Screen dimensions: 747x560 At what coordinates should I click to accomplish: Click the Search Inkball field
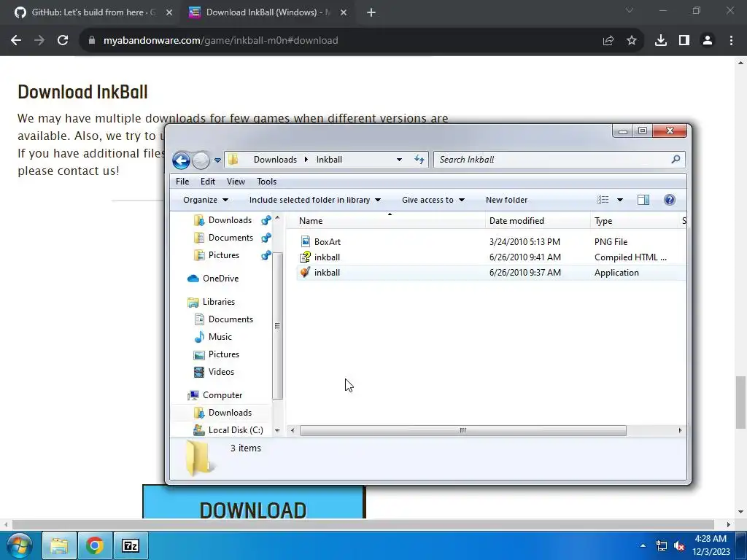tap(560, 160)
